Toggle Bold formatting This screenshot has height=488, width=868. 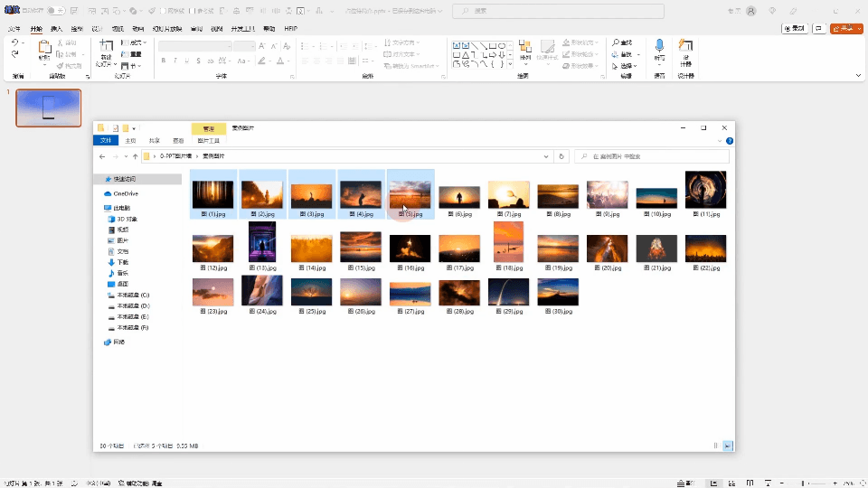(x=164, y=61)
